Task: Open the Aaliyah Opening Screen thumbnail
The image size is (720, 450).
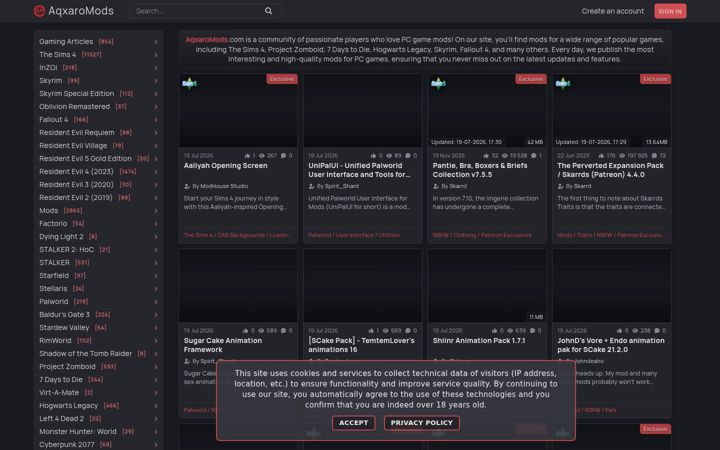Action: coord(238,111)
